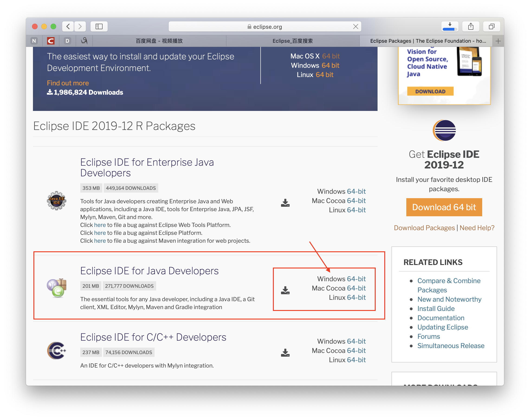C/C++ Developers: Windows 64-bit link

coord(356,341)
